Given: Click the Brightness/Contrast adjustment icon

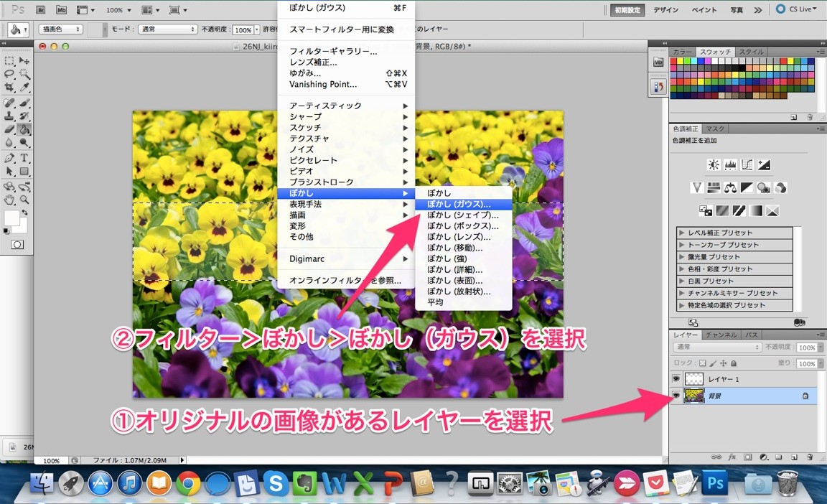Looking at the screenshot, I should coord(713,165).
